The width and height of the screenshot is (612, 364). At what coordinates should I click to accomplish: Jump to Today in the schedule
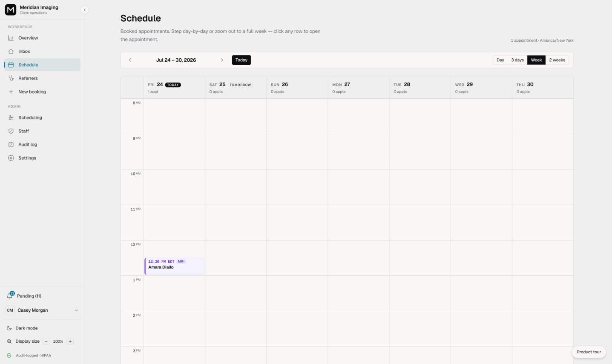[x=241, y=60]
